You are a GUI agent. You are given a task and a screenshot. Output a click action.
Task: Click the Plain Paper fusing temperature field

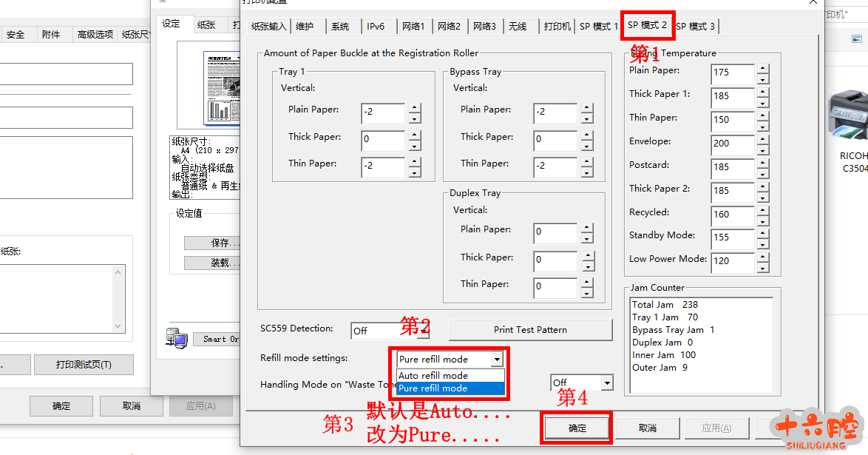click(x=732, y=73)
